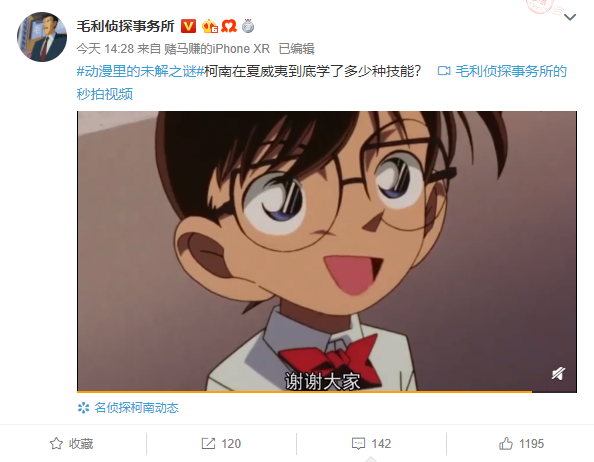Image resolution: width=594 pixels, height=462 pixels.
Task: Click the silver medal badge icon
Action: point(248,26)
